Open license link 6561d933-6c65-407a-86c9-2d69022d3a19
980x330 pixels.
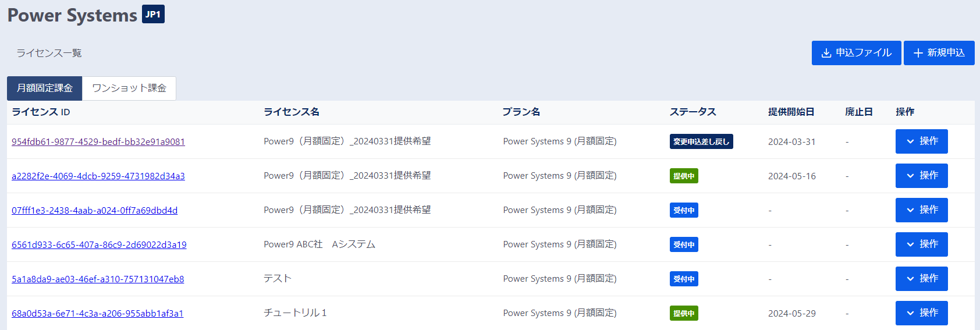[x=99, y=245]
